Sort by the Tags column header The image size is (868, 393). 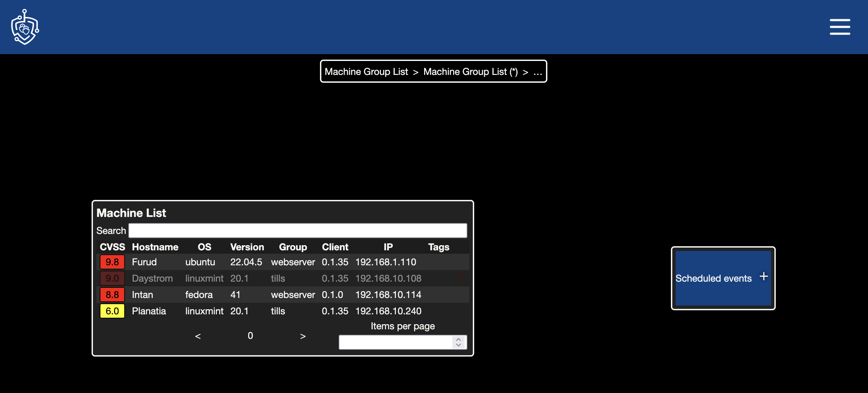click(x=438, y=247)
